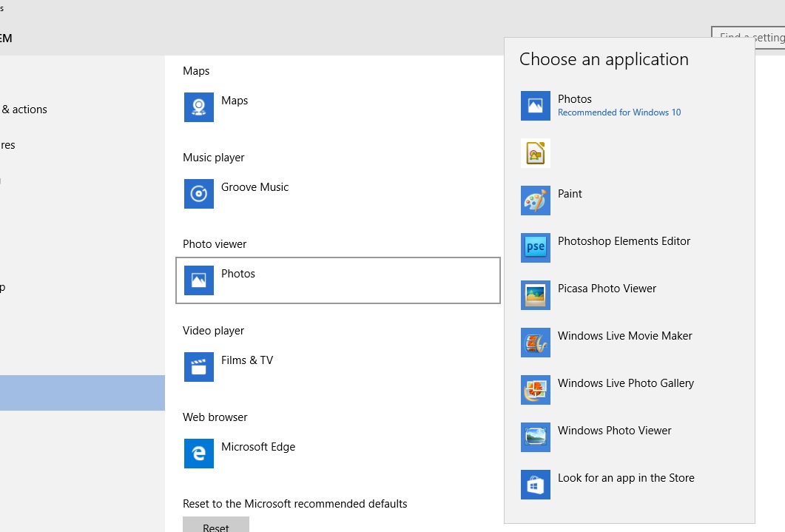Select the Windows Live Photo Gallery icon
This screenshot has width=785, height=532.
coord(535,390)
